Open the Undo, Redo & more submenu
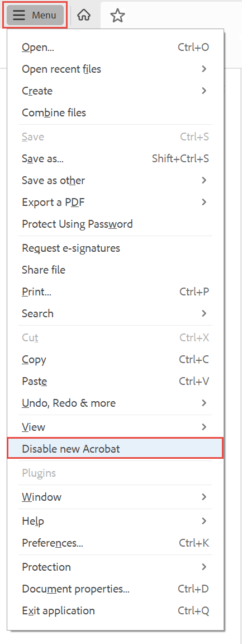This screenshot has width=242, height=644. [116, 403]
